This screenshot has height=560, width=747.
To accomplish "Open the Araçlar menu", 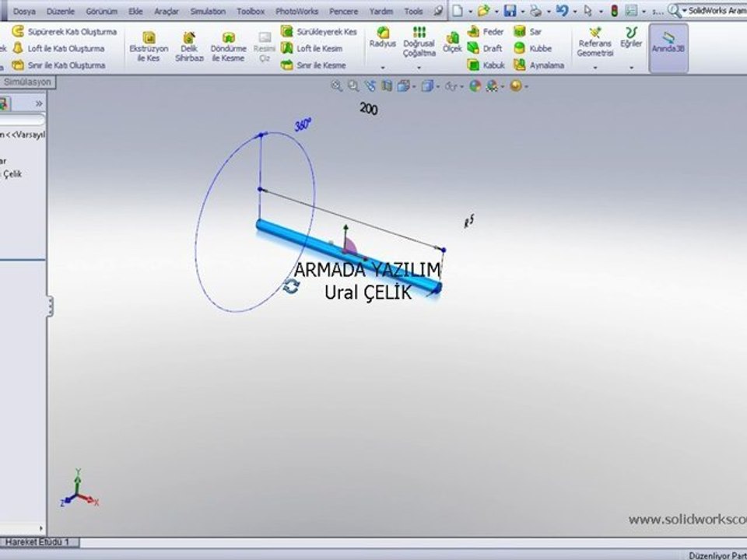I will [x=167, y=11].
